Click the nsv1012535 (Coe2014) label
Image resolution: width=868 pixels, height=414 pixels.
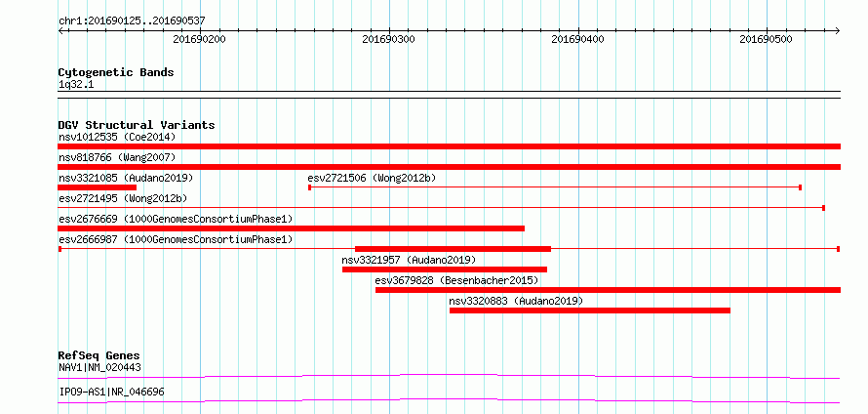(117, 137)
